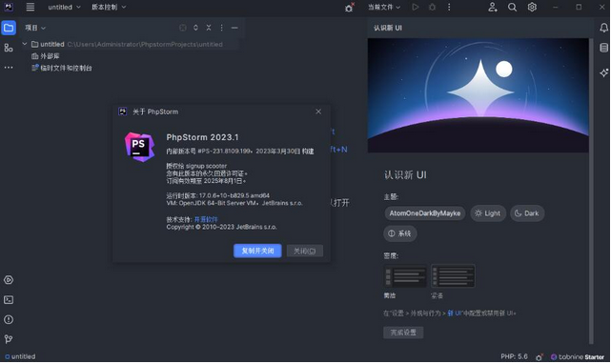Open the Git version control tool window
This screenshot has width=611, height=364.
[9, 339]
